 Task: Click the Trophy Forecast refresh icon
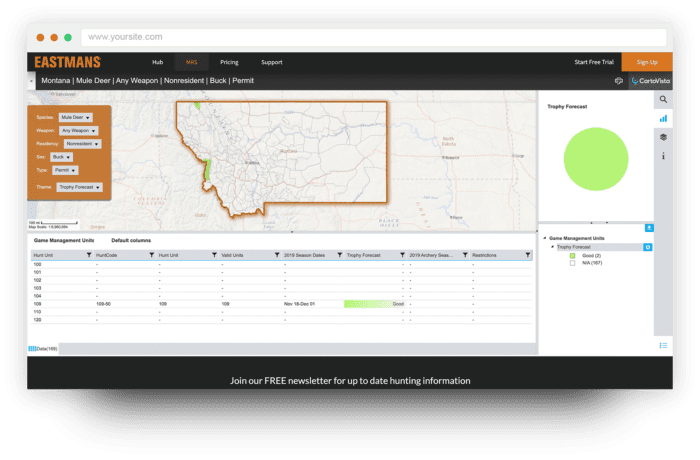coord(647,247)
